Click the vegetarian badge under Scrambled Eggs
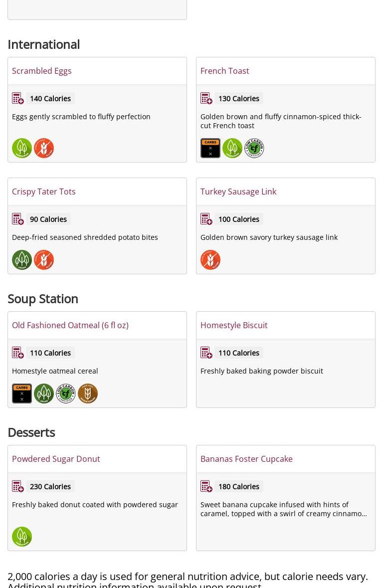This screenshot has width=384, height=588. click(22, 148)
